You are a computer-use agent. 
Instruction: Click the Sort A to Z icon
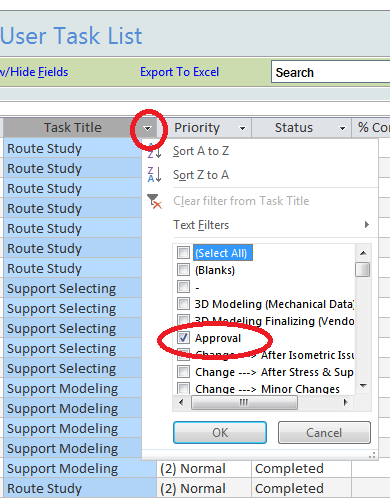click(154, 151)
